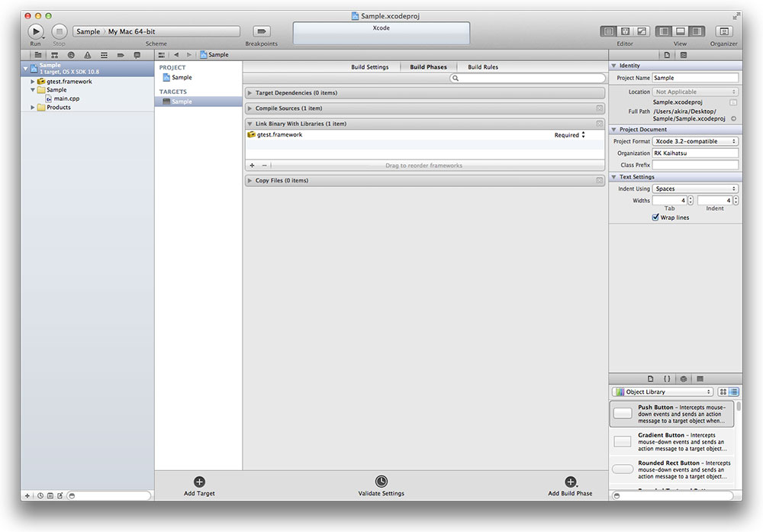The width and height of the screenshot is (763, 532).
Task: Open the Object Library dropdown
Action: (x=662, y=392)
